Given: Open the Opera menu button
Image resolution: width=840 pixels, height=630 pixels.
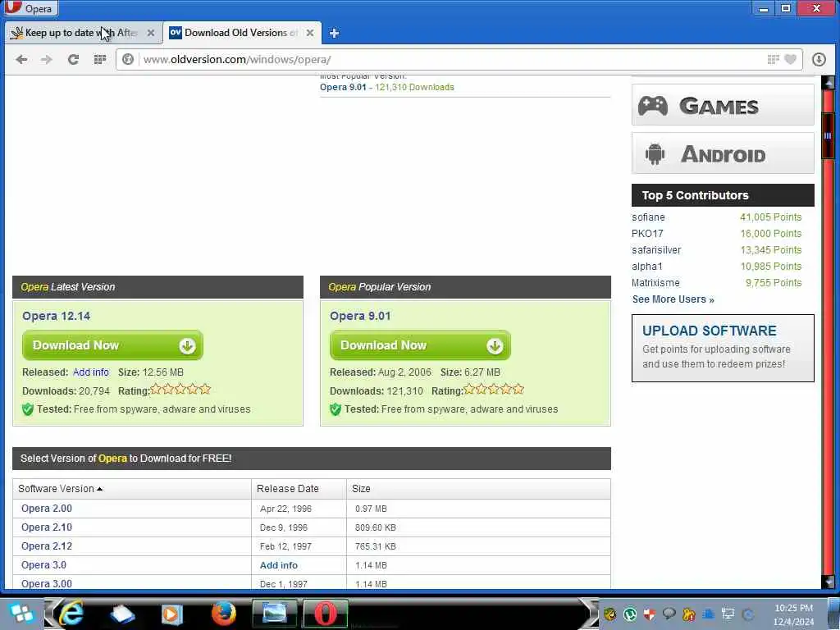Looking at the screenshot, I should click(x=30, y=8).
